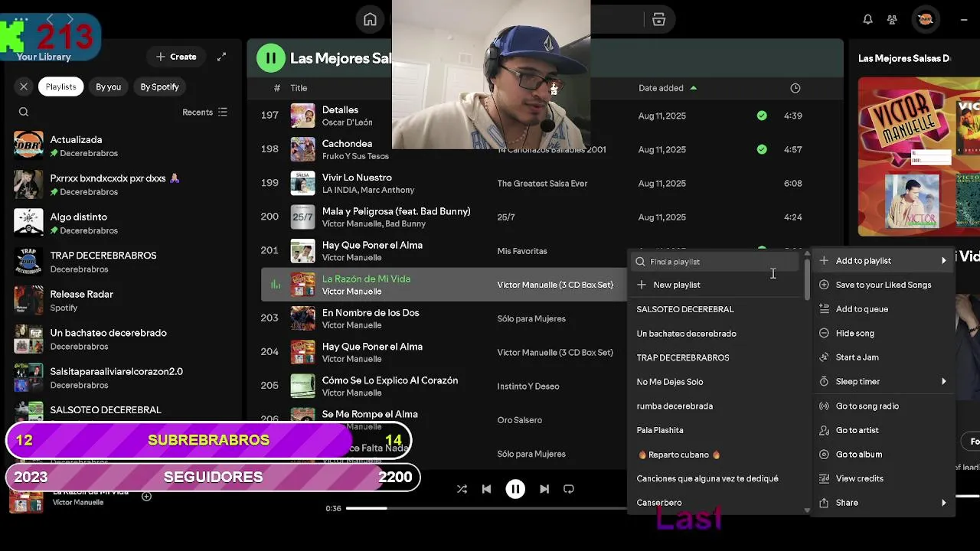Open Release Radar playlist

coord(122,300)
